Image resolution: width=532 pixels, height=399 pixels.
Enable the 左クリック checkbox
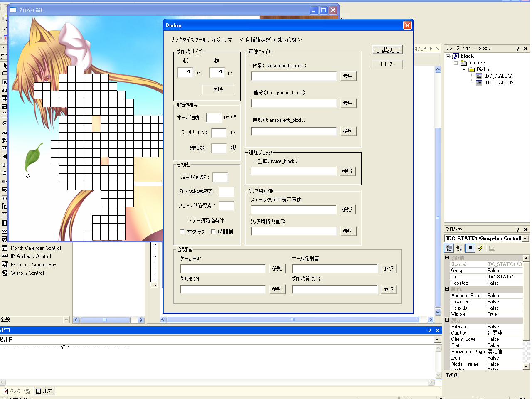tap(182, 232)
